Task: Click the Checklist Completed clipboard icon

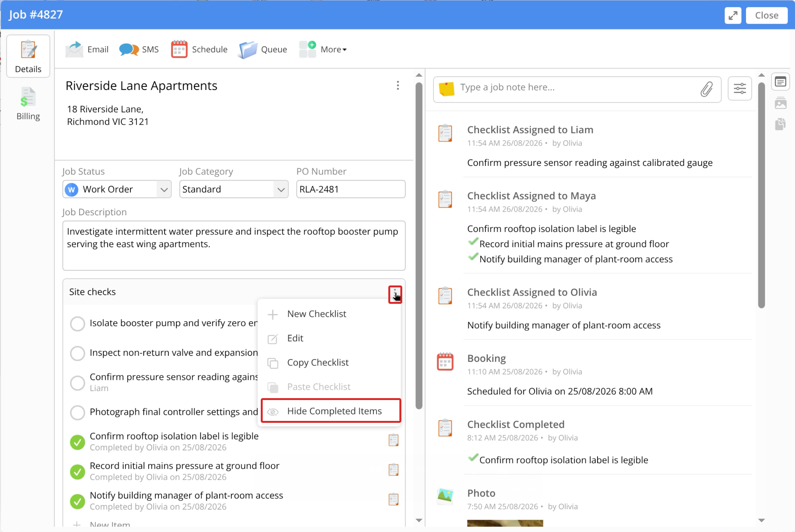Action: 445,427
